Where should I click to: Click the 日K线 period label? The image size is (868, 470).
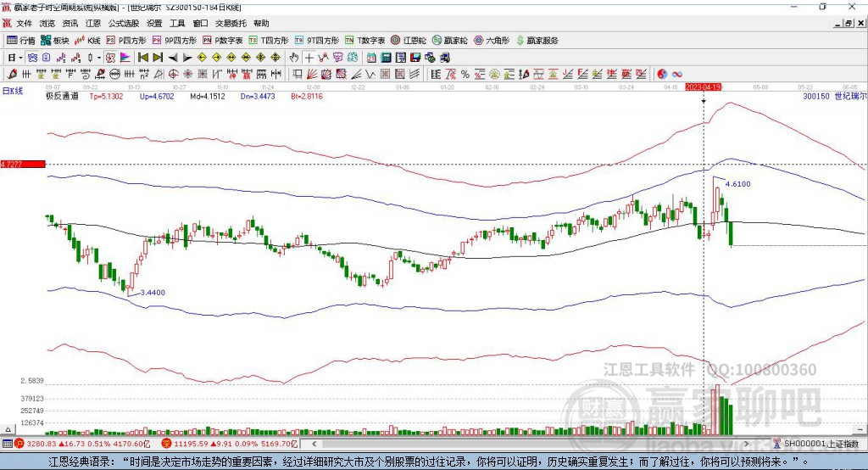point(13,92)
